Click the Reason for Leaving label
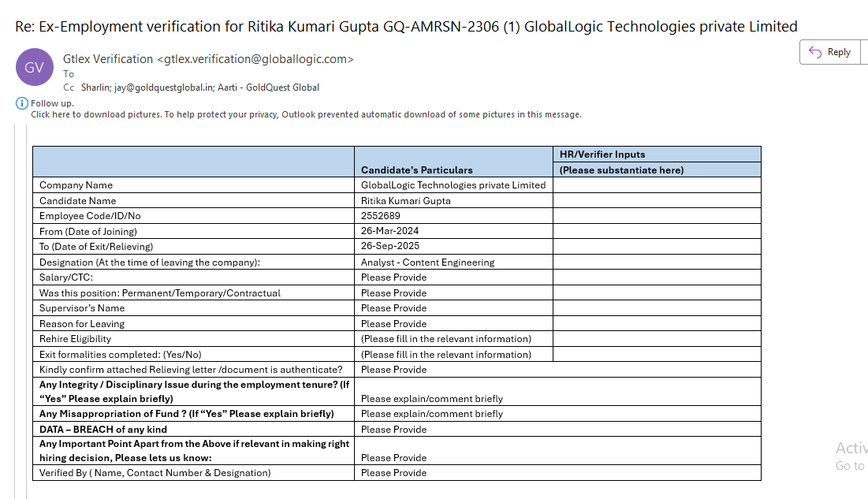The width and height of the screenshot is (868, 499). [82, 324]
